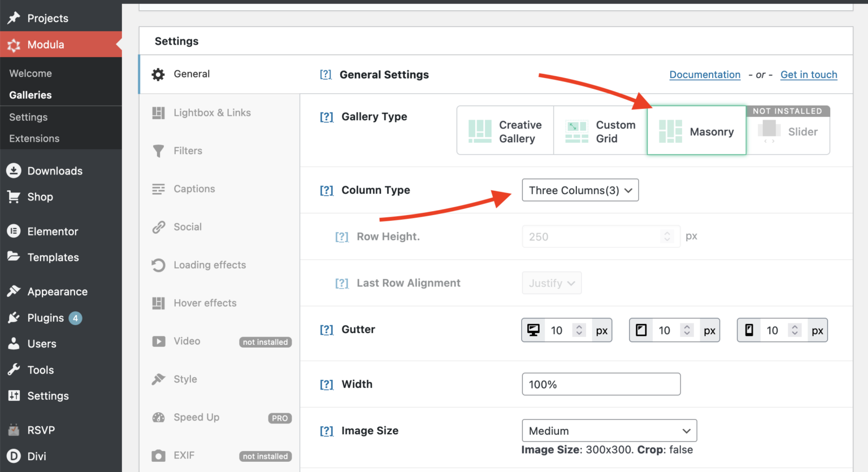The height and width of the screenshot is (472, 868).
Task: Click the Get in touch link
Action: coord(809,75)
